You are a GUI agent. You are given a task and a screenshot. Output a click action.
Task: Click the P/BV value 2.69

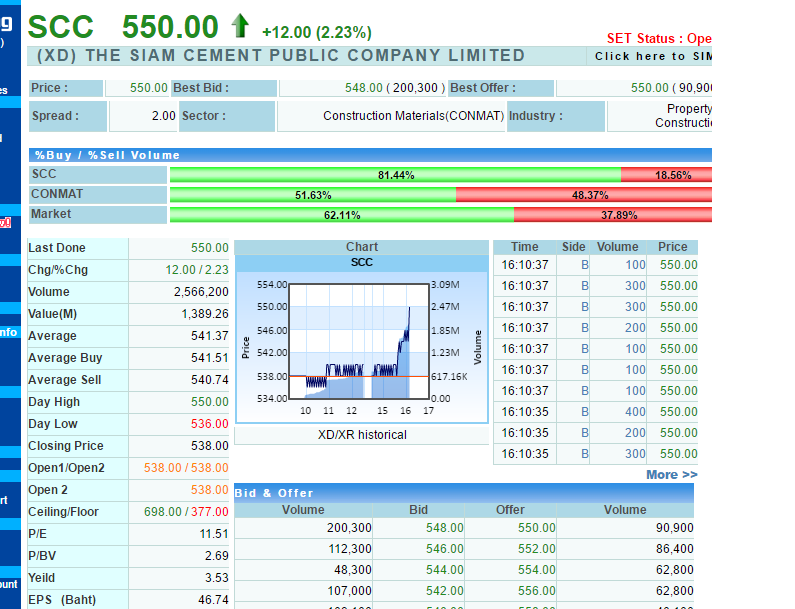coord(216,556)
